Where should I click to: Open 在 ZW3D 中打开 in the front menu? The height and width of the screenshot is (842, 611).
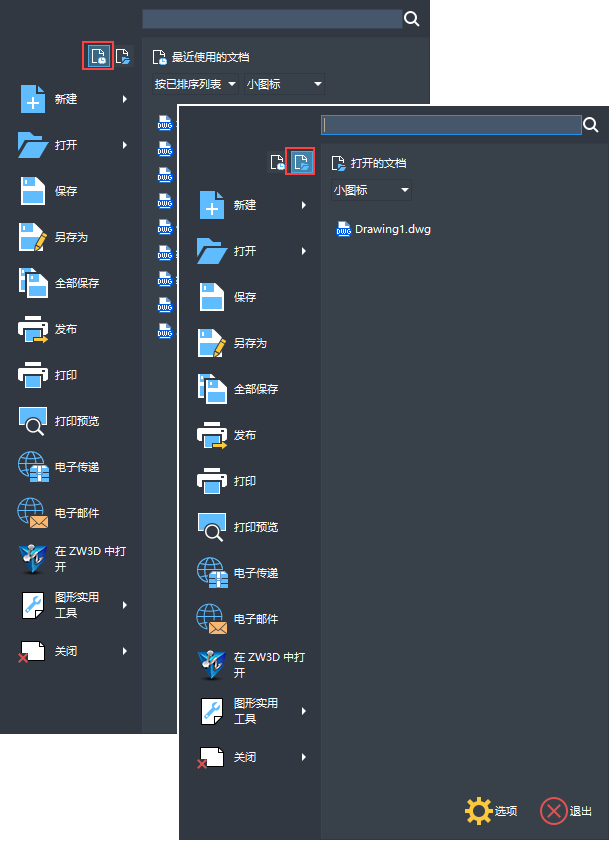tap(255, 665)
